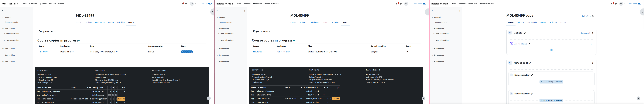This screenshot has height=104, width=644.
Task: Open AU user menu in the left window
Action: point(193,4)
